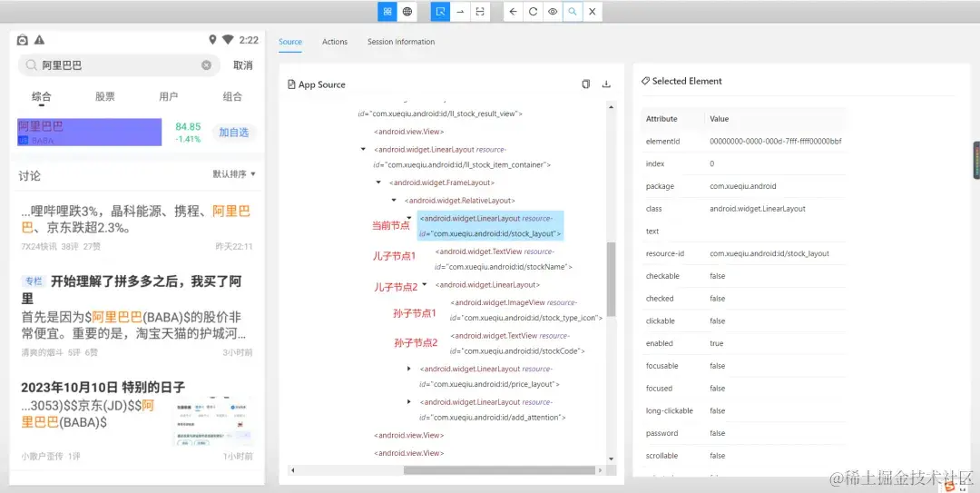Select the 综合 tab in phone view
Image resolution: width=980 pixels, height=493 pixels.
42,96
